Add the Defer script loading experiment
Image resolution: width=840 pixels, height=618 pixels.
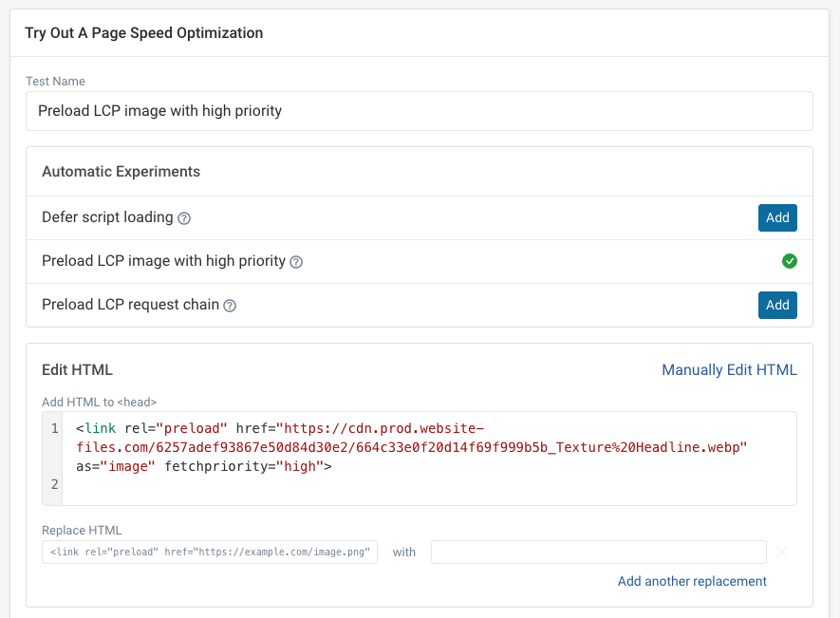[777, 217]
